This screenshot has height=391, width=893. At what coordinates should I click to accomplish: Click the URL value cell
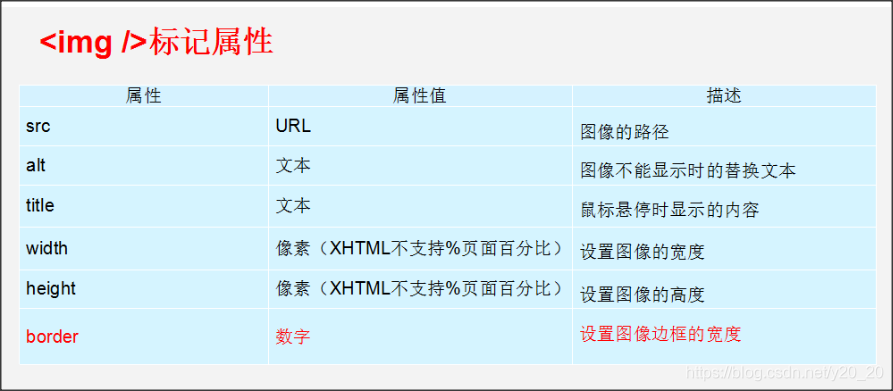[x=420, y=126]
